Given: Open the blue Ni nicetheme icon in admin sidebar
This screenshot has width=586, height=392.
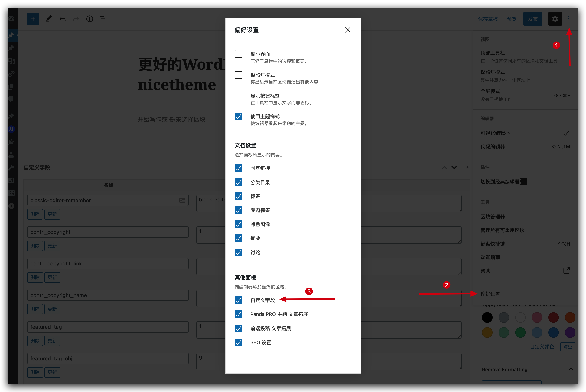Looking at the screenshot, I should point(11,129).
